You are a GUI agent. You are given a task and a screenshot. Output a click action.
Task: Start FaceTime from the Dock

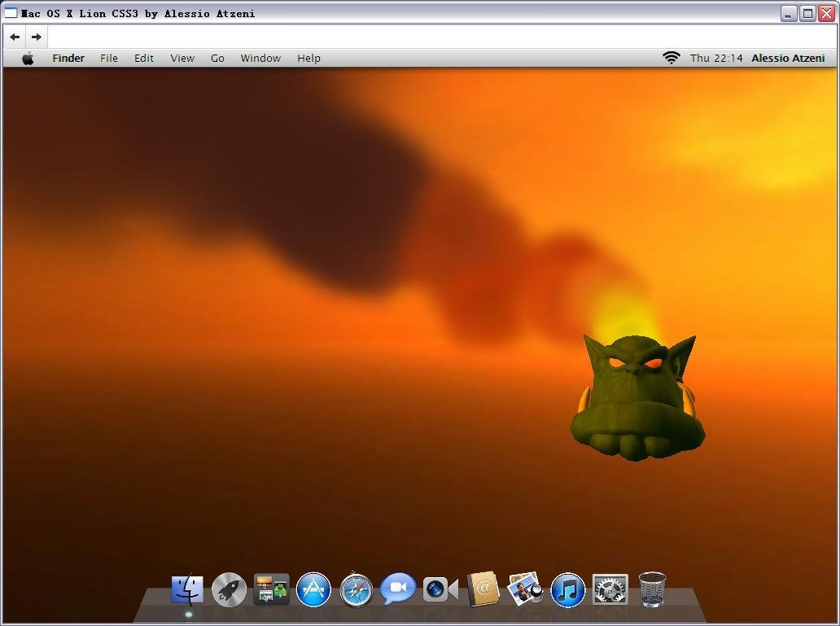(x=440, y=589)
